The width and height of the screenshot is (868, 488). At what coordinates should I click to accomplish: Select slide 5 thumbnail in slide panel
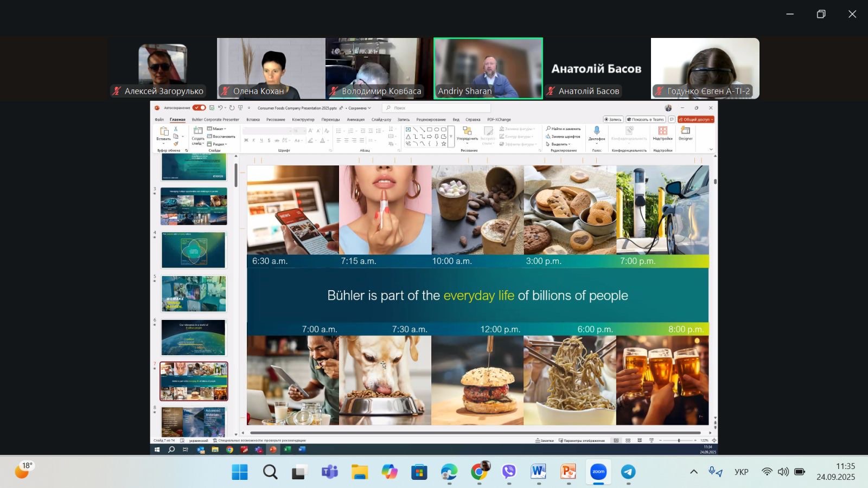[x=194, y=293]
